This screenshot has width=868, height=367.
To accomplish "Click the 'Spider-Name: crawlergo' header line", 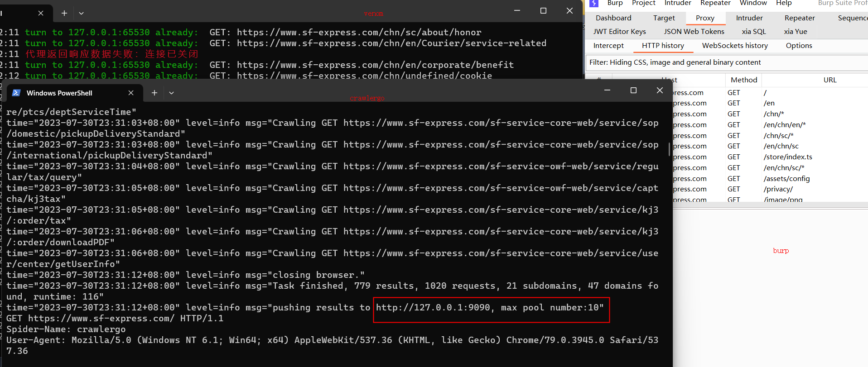I will [66, 329].
